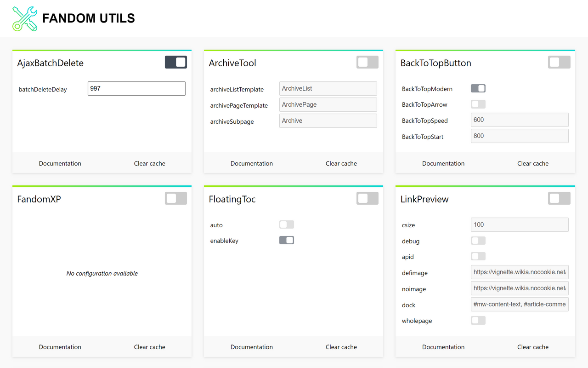Click the batchDeleteDelay input field
Viewport: 588px width, 368px height.
[136, 88]
